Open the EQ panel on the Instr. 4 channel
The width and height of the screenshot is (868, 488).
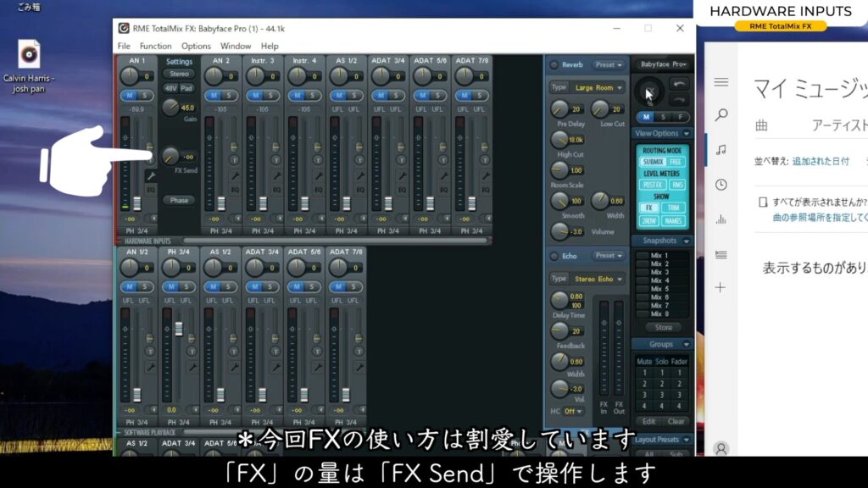tap(319, 190)
